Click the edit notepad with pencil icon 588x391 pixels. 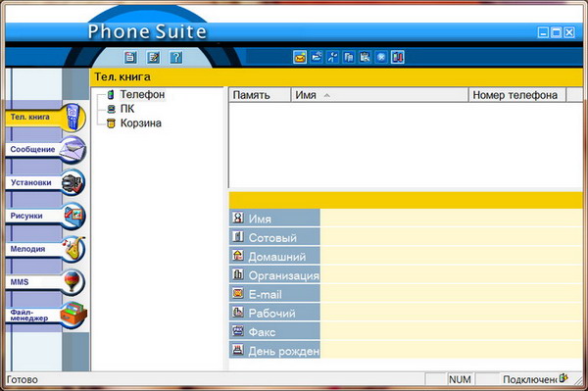[153, 57]
